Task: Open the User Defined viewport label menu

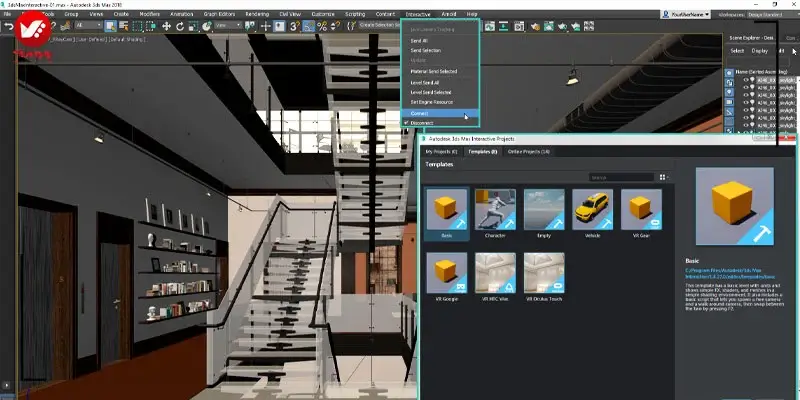Action: [92, 39]
